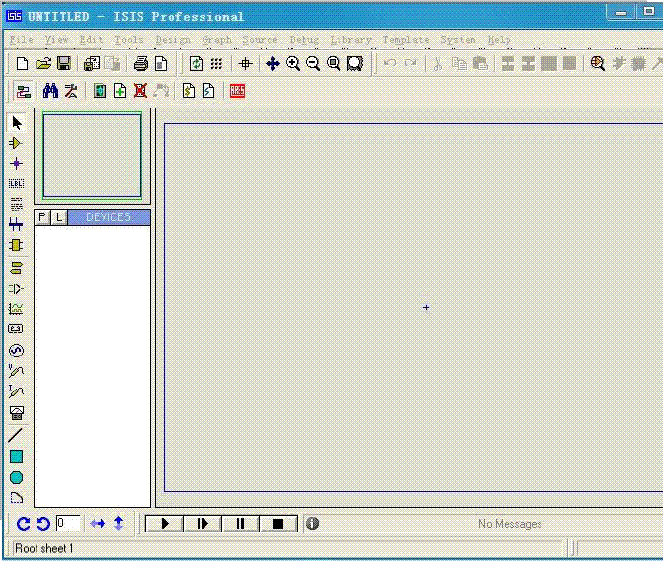Open the Template menu

click(406, 40)
